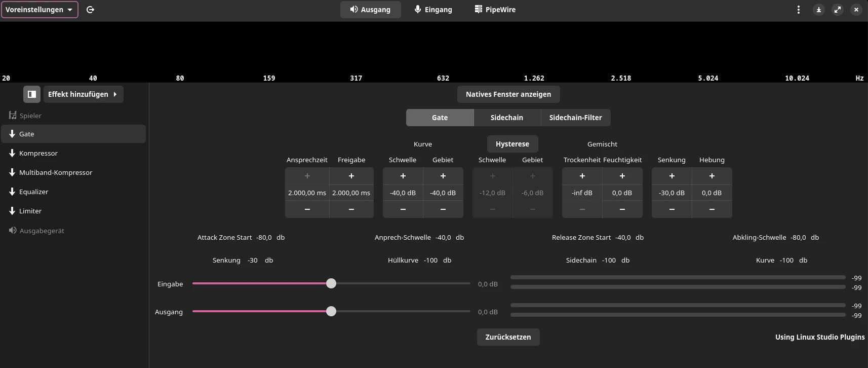Click the fullscreen expand window icon

[838, 10]
